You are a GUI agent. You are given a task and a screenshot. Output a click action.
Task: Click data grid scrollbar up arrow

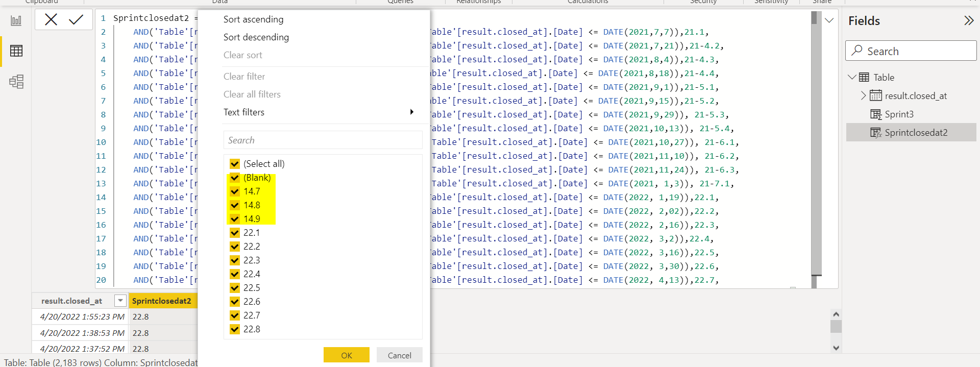pyautogui.click(x=836, y=314)
